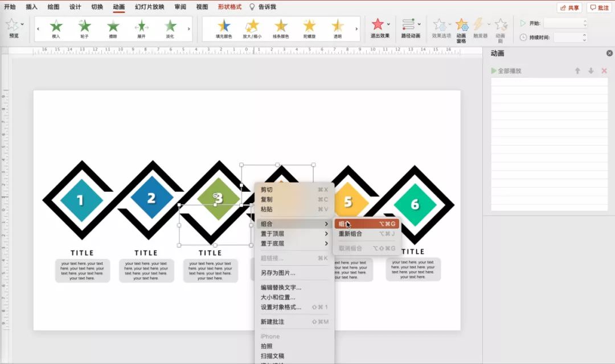The width and height of the screenshot is (615, 364).
Task: Expand the 置于顶层 submenu
Action: [x=294, y=234]
